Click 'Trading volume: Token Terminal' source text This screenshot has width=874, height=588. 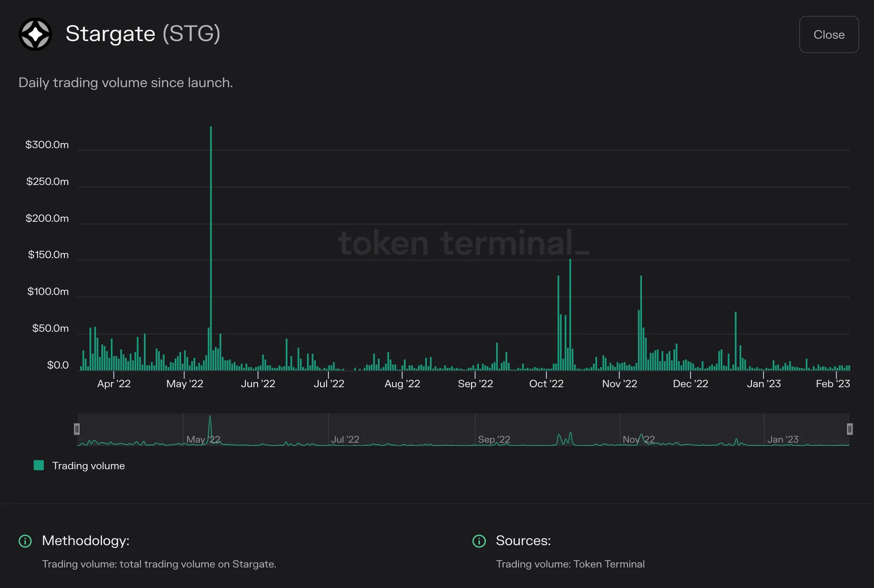[x=570, y=564]
